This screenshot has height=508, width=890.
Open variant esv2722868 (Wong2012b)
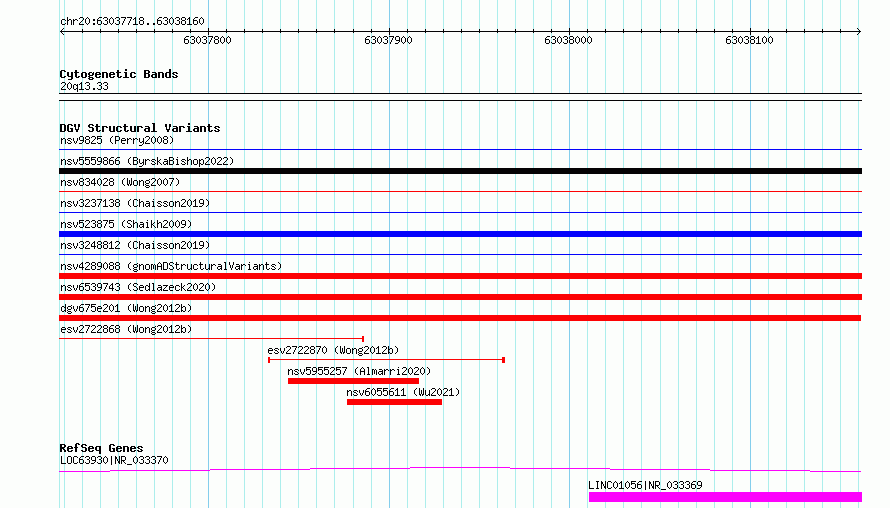(126, 329)
